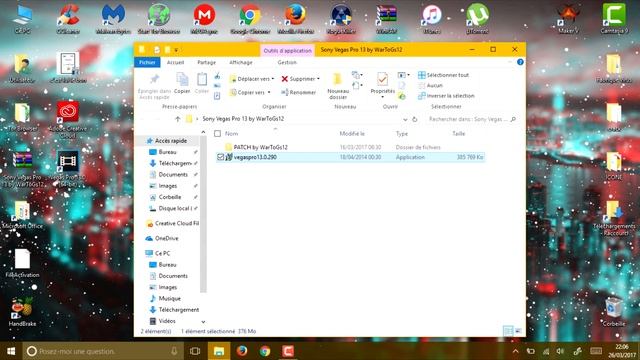Switch to the Affichage ribbon tab
This screenshot has height=360, width=640.
coord(241,62)
